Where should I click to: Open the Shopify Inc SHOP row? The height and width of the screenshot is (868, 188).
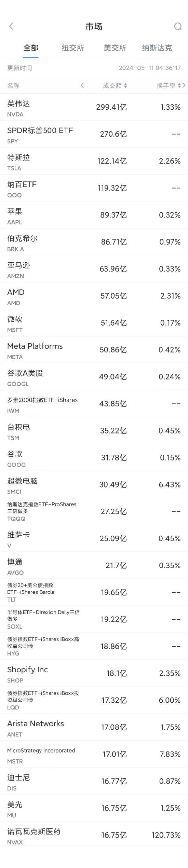click(x=94, y=674)
